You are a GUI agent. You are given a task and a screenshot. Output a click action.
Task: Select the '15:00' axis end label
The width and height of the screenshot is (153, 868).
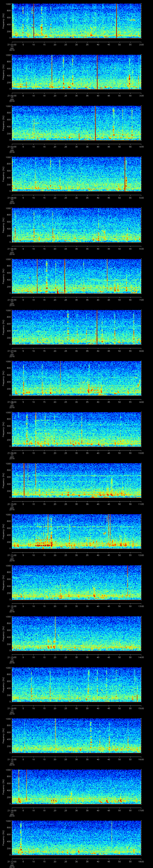coord(141,708)
